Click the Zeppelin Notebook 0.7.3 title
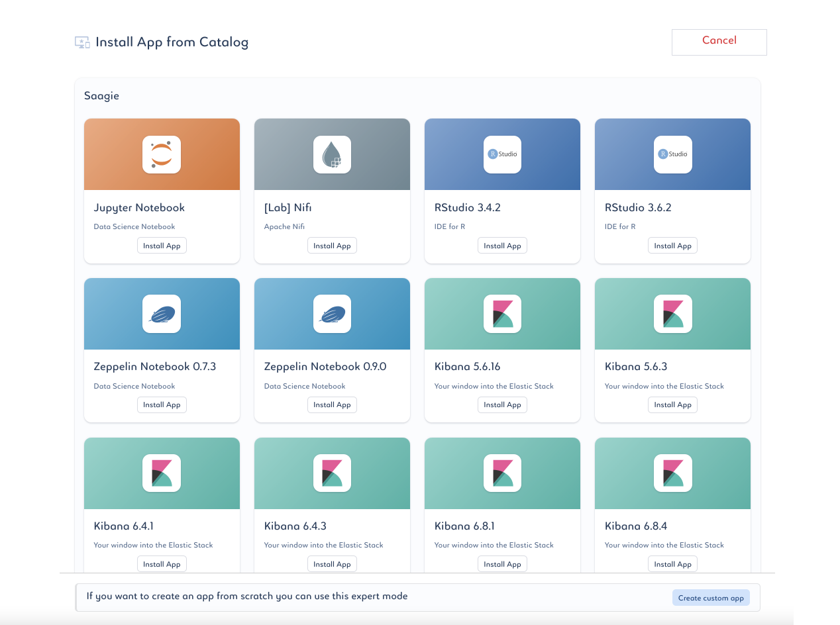The image size is (840, 625). (x=154, y=367)
